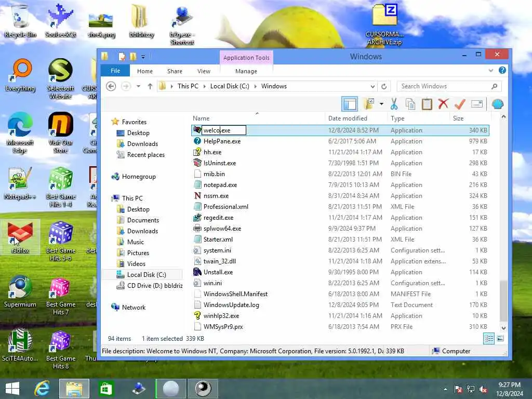Select Network in navigation pane
The width and height of the screenshot is (532, 399).
click(x=134, y=308)
